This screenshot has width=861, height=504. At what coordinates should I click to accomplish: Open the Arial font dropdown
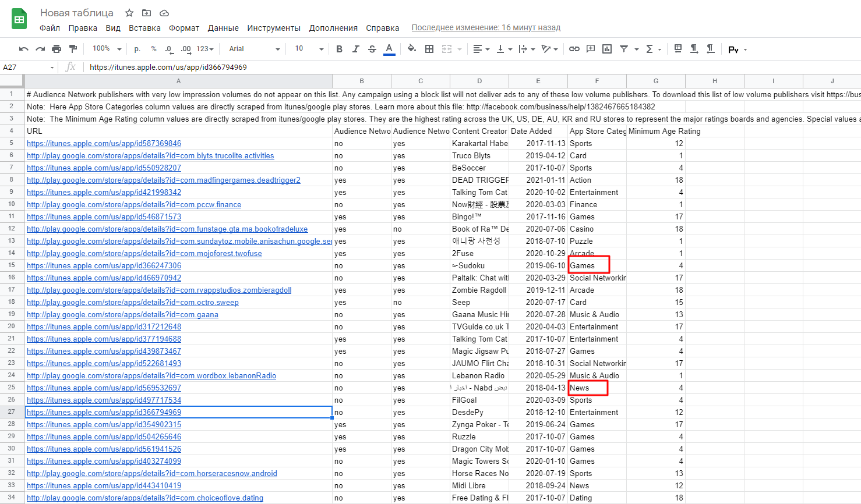click(254, 49)
